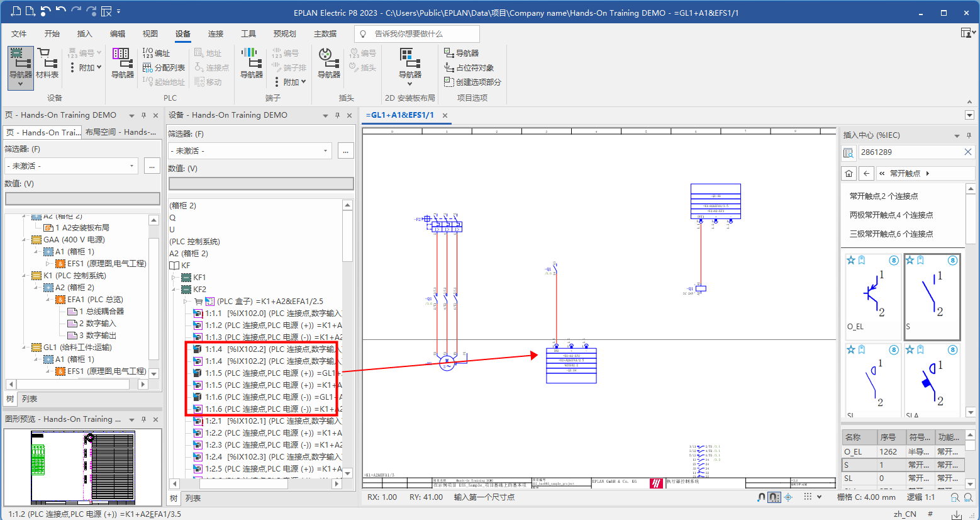Expand the 附加 dropdown in device group
This screenshot has height=520, width=980.
pyautogui.click(x=86, y=67)
